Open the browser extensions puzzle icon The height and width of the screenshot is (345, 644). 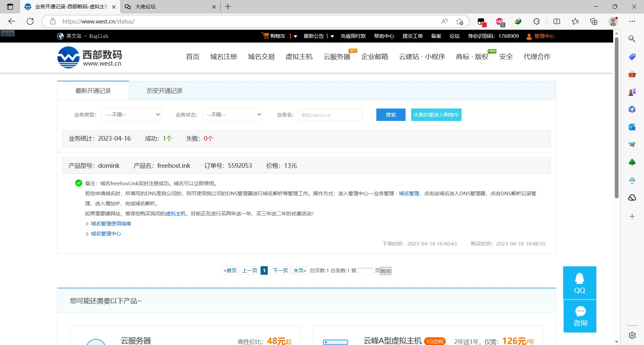tap(536, 21)
